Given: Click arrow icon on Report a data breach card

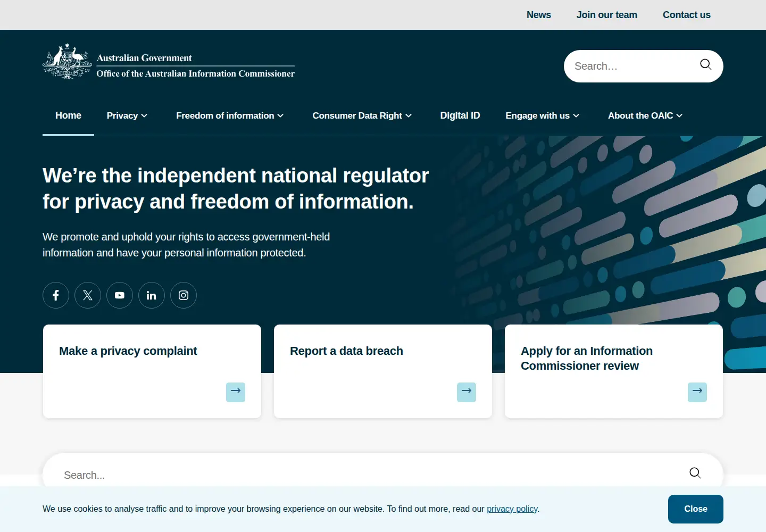Looking at the screenshot, I should pyautogui.click(x=467, y=392).
